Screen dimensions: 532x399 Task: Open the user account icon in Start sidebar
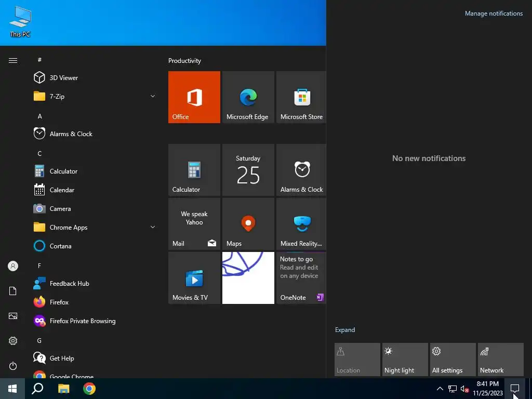tap(13, 266)
